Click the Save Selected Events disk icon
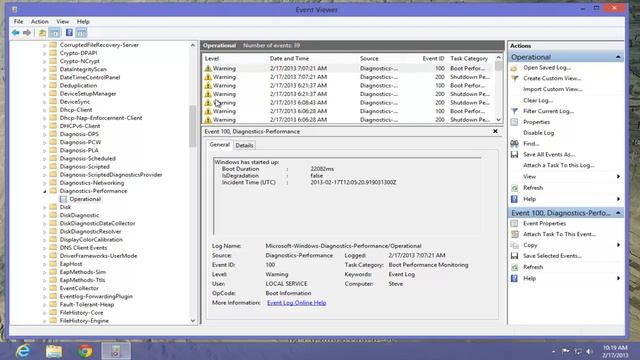 pos(514,256)
